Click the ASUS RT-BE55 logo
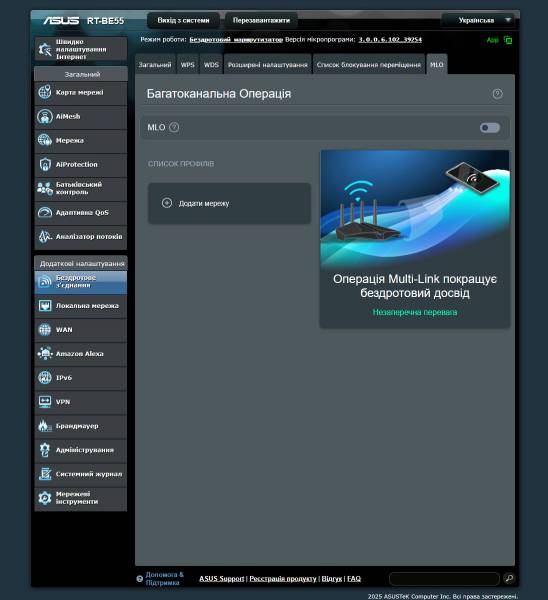 coord(84,20)
